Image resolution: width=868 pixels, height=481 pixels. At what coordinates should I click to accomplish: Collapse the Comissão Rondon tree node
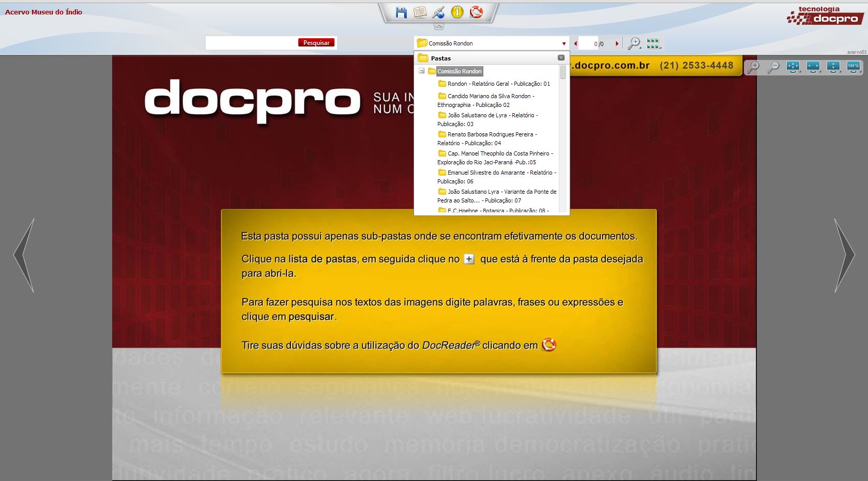pos(421,71)
